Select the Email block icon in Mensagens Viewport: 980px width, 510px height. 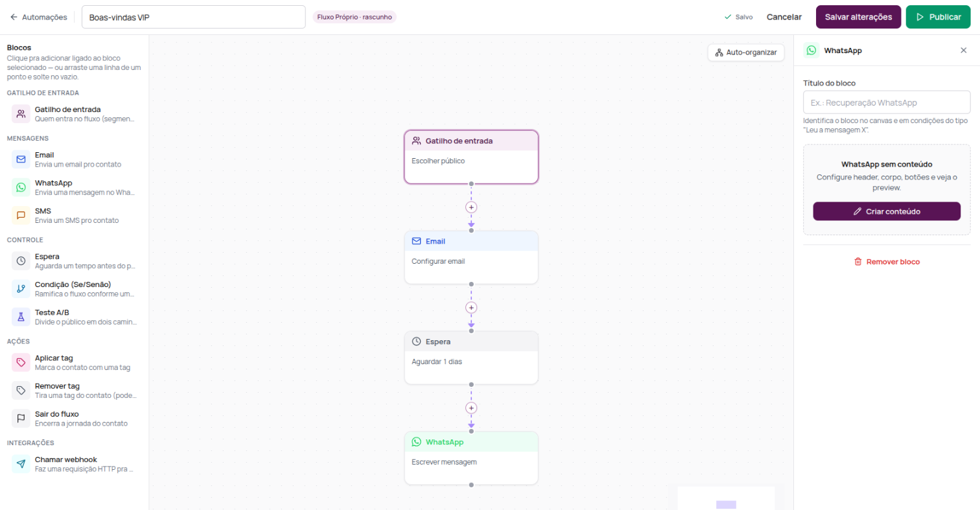point(21,159)
